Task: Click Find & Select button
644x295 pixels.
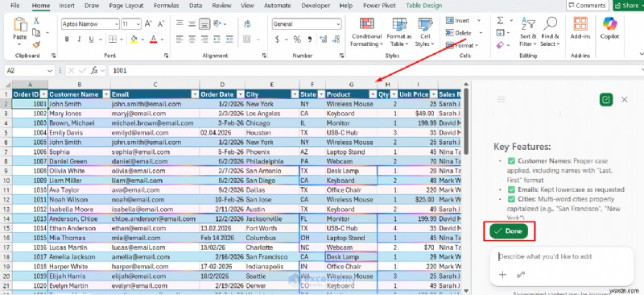Action: point(550,32)
